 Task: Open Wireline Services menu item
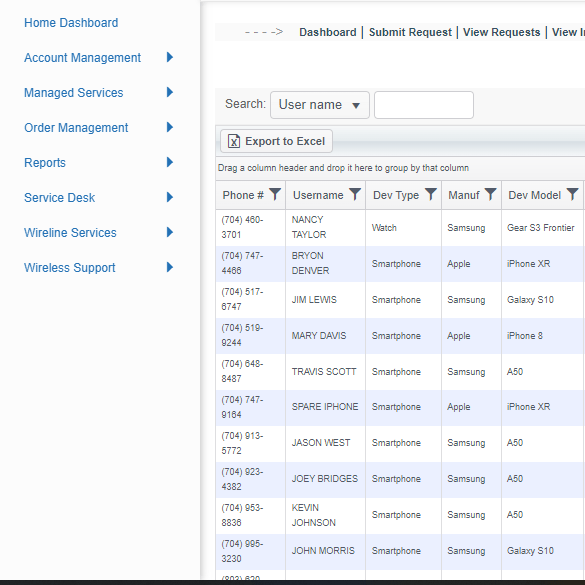[x=70, y=233]
